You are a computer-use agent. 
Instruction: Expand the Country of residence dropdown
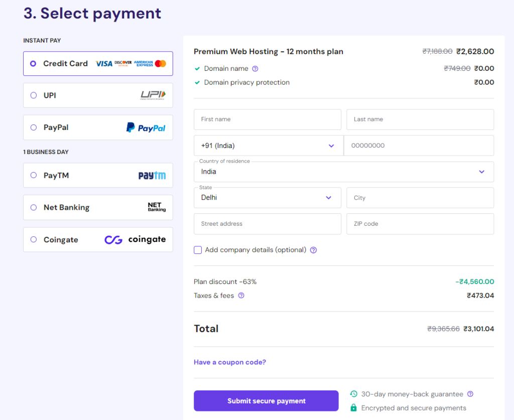343,172
